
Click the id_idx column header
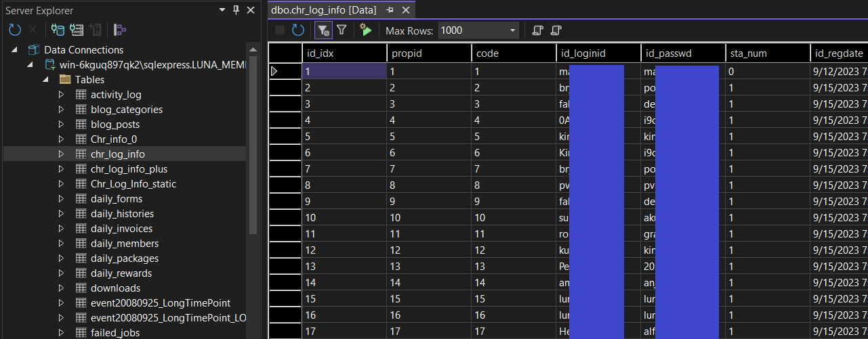point(344,53)
